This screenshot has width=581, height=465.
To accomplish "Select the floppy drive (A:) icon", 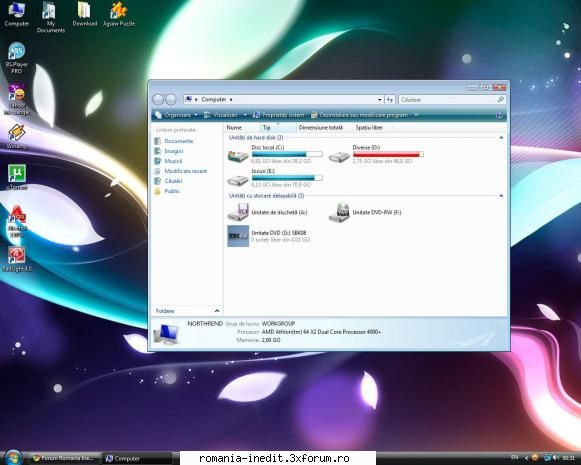I will (238, 212).
